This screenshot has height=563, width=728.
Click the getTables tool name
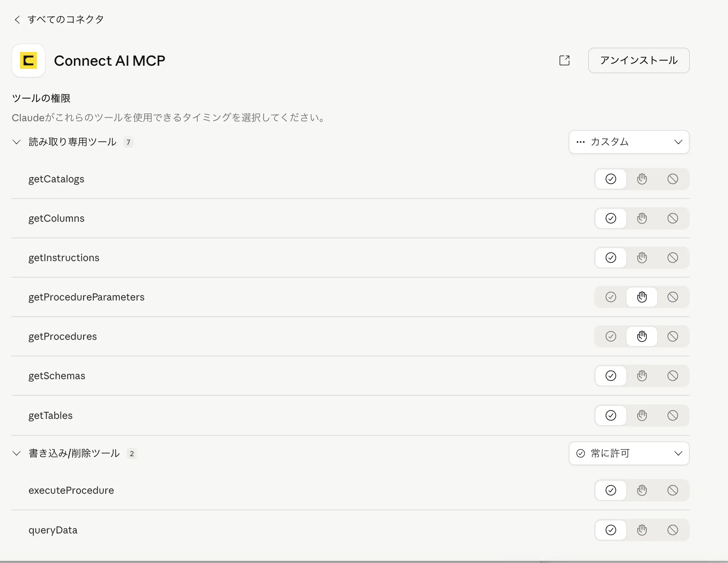pos(51,415)
